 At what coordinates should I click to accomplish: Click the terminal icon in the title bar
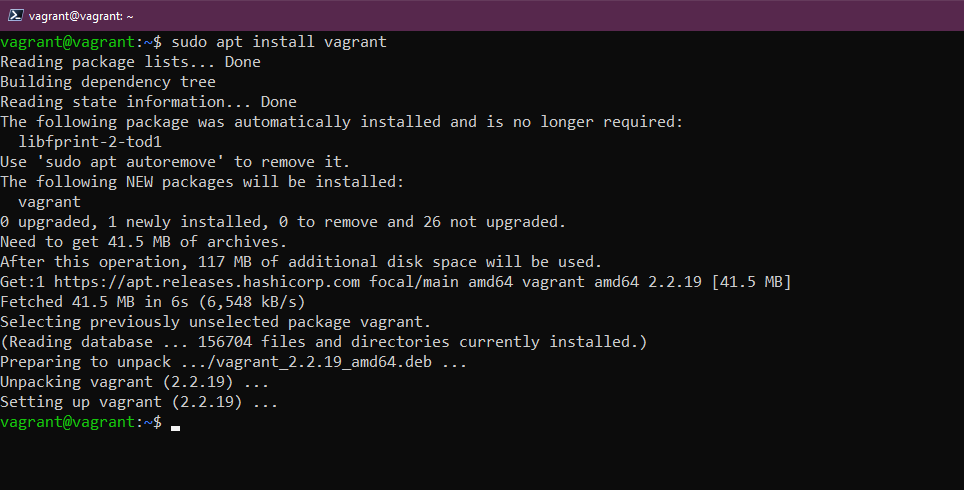pyautogui.click(x=15, y=16)
